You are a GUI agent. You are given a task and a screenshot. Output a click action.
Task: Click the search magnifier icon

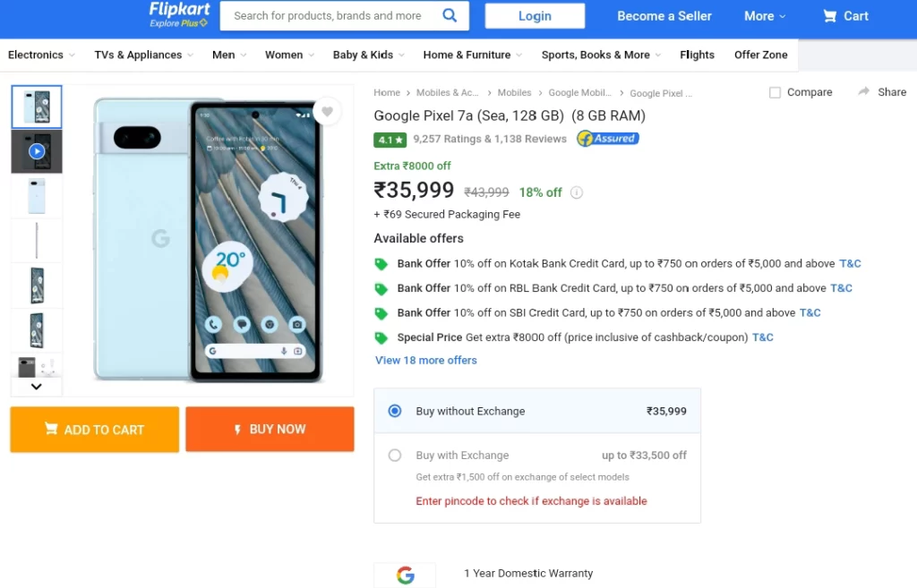click(450, 15)
